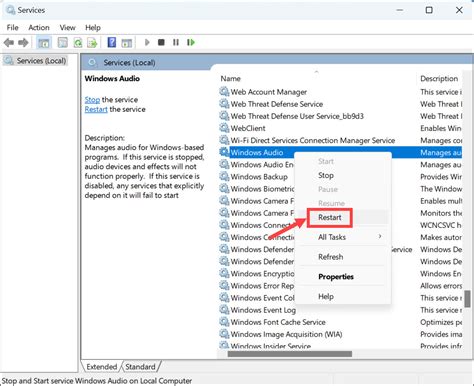Open the Properties sheet toolbar icon
Viewport: 474px width, 386px height.
point(63,43)
